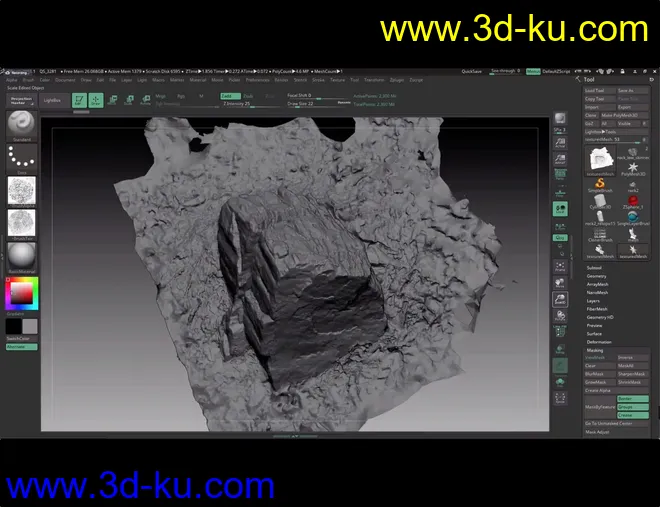660x507 pixels.
Task: Expand the Layers subpalette
Action: click(x=593, y=301)
